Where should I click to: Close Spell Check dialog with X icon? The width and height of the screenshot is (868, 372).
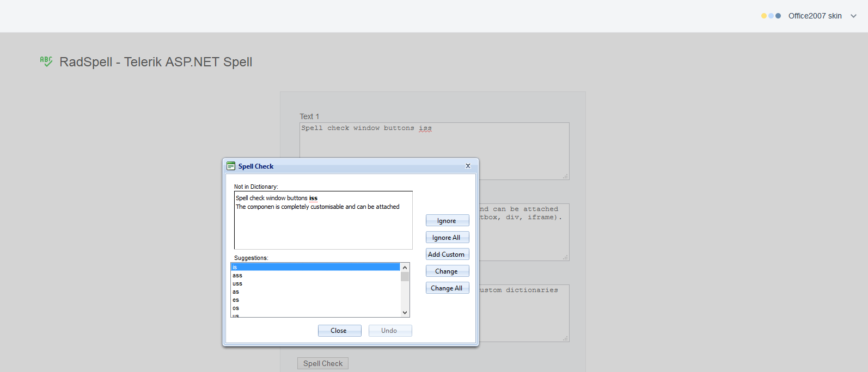pos(468,166)
